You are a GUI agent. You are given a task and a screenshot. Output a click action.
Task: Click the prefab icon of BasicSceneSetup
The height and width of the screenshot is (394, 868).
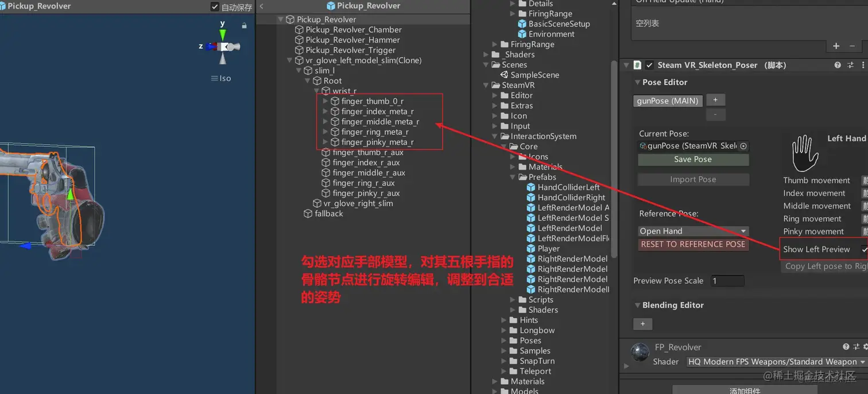pyautogui.click(x=522, y=24)
